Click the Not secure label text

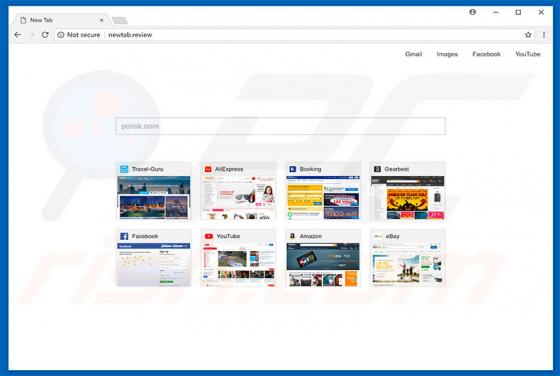coord(84,35)
